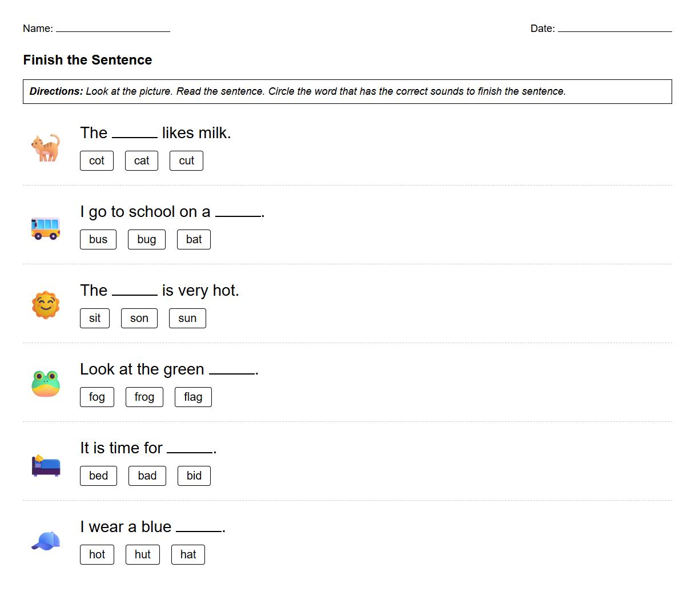Viewport: 695px width, 616px height.
Task: Choose the word 'bed'
Action: click(98, 476)
